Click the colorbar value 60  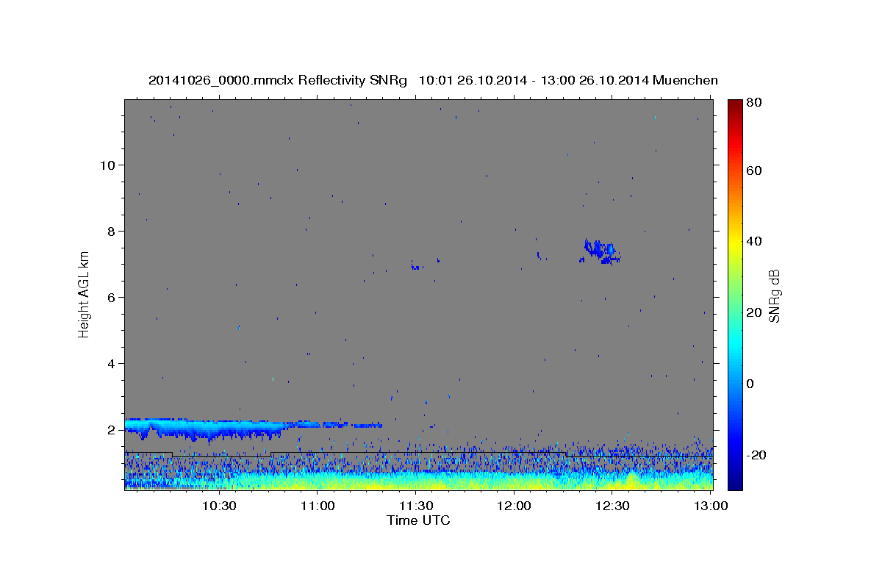(x=753, y=171)
